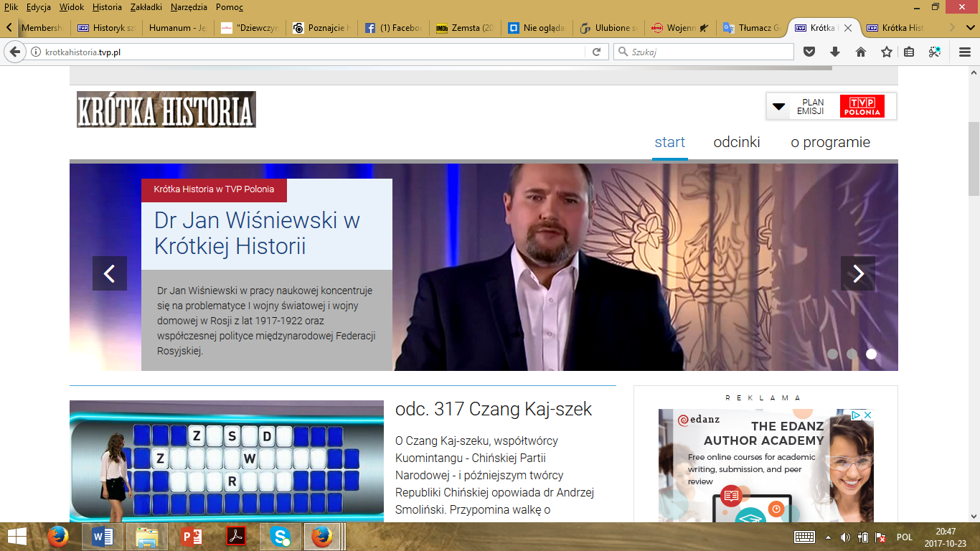This screenshot has width=980, height=551.
Task: Open the AdChoices triangle icon on the ad
Action: click(857, 415)
